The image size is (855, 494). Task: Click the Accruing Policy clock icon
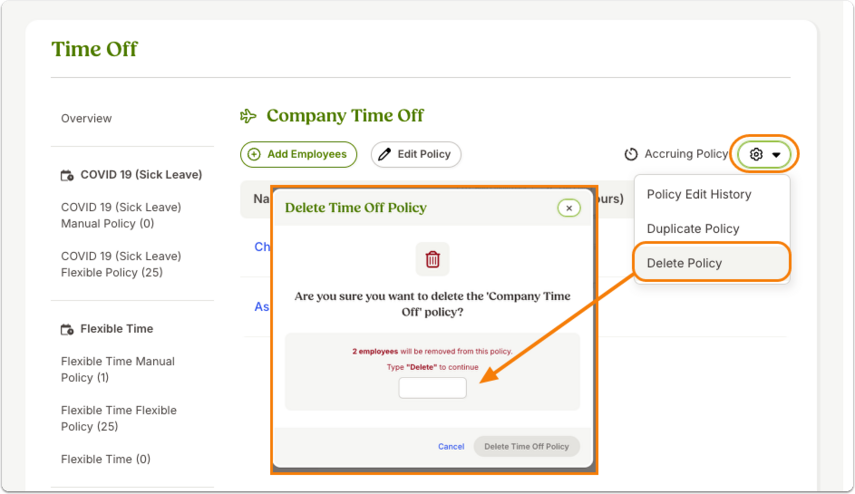pyautogui.click(x=631, y=154)
